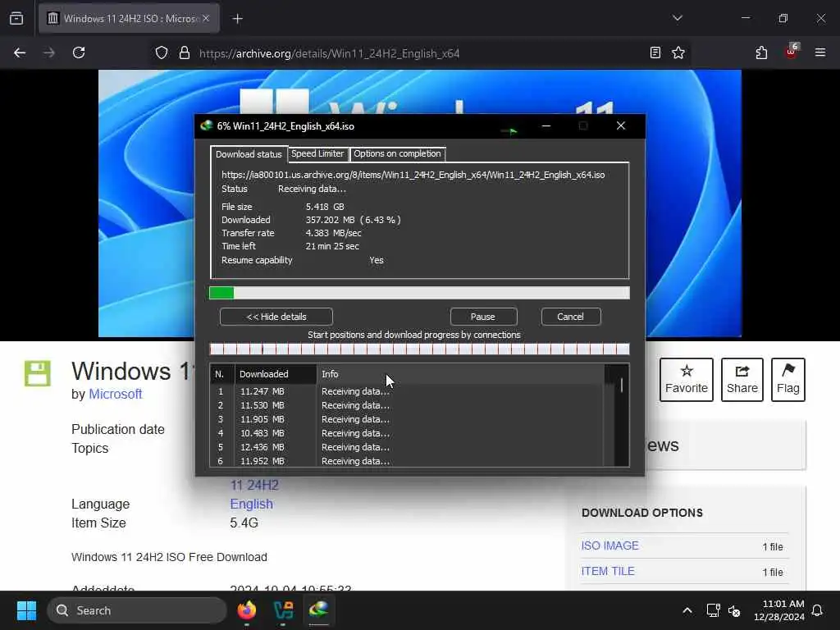
Task: Click the site padlock security icon
Action: pyautogui.click(x=185, y=52)
